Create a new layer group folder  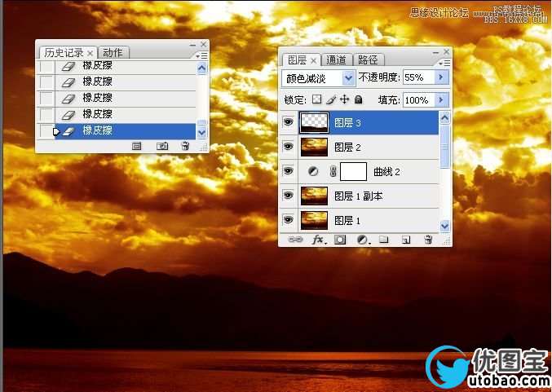point(384,240)
